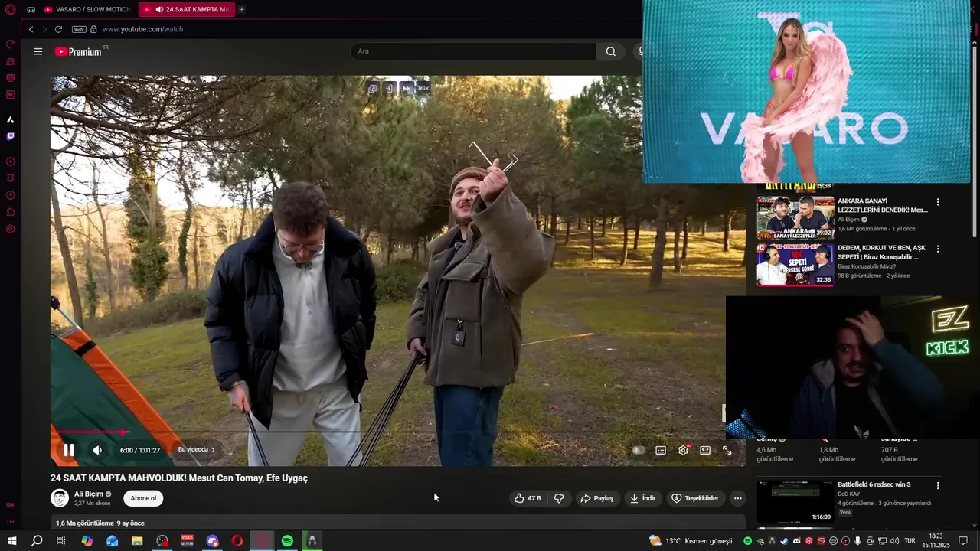Click the 'Battlefield 6 redsec win 3' title
The height and width of the screenshot is (551, 980).
874,484
